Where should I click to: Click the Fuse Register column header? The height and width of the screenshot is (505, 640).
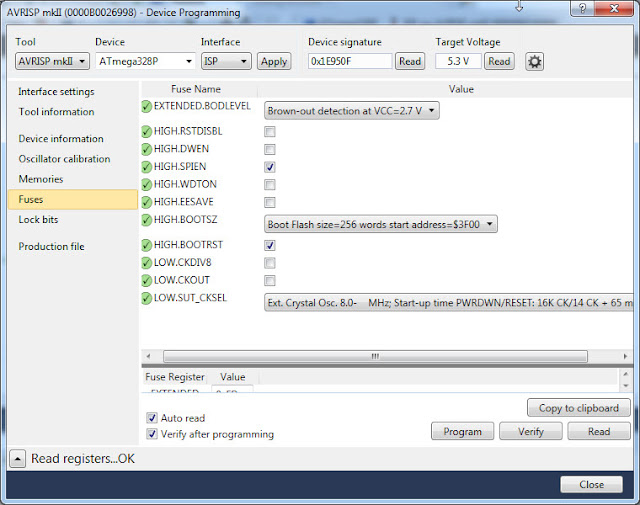click(175, 377)
